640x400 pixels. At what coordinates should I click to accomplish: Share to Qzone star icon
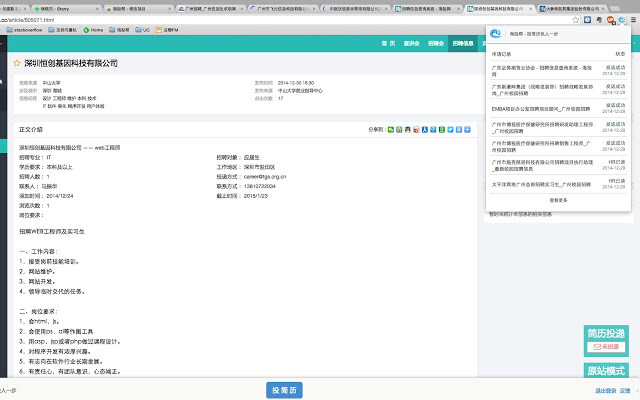(x=399, y=130)
